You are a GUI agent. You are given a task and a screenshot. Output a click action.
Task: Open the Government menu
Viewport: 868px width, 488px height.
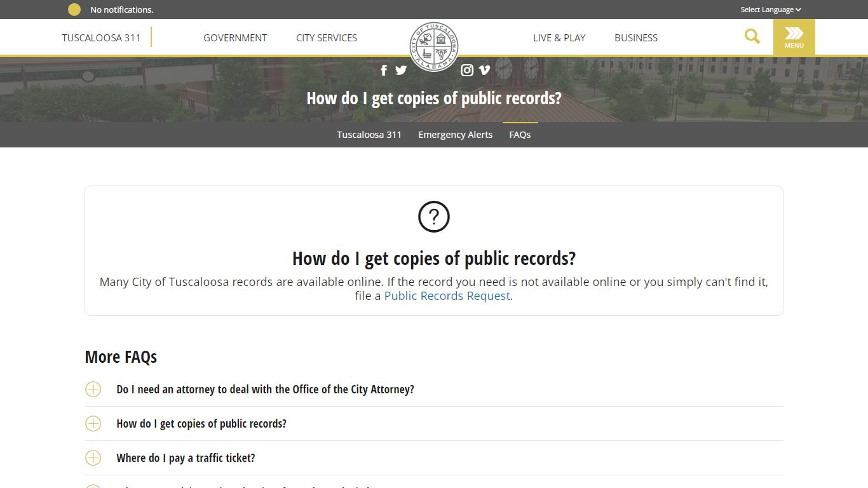pyautogui.click(x=235, y=37)
